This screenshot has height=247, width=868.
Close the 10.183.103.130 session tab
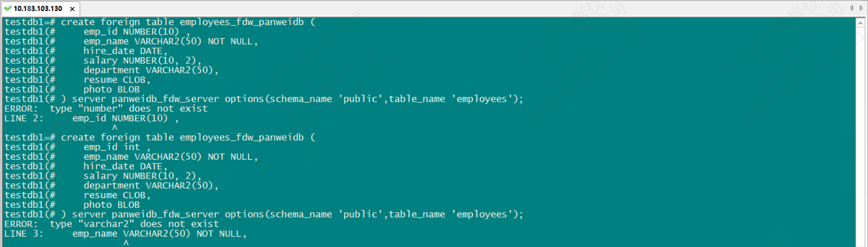[72, 9]
